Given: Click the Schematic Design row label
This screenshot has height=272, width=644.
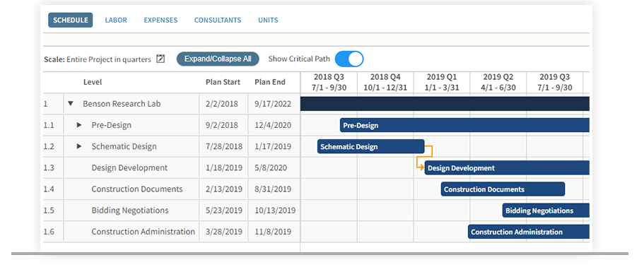Looking at the screenshot, I should pos(124,146).
